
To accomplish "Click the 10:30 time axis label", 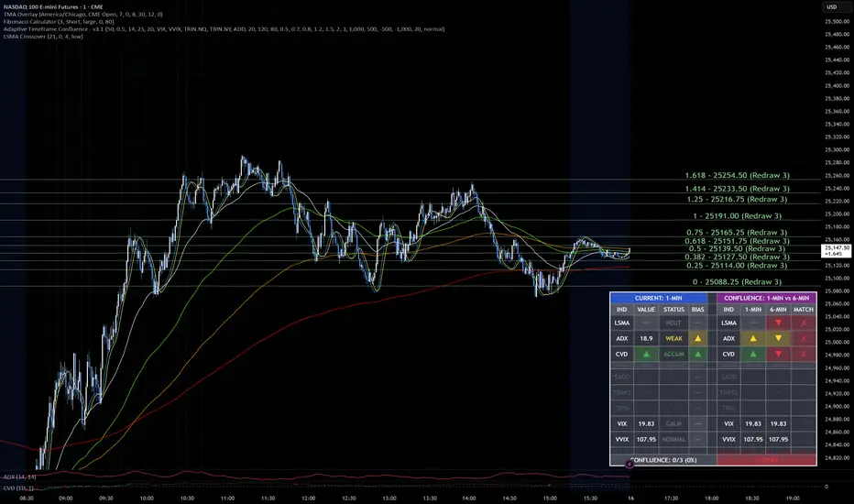I will (x=187, y=498).
